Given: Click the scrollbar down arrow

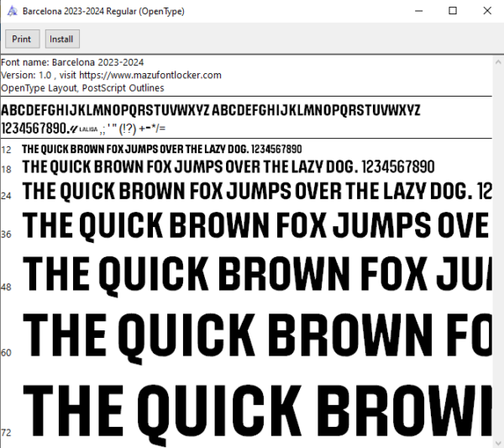Looking at the screenshot, I should [498, 442].
